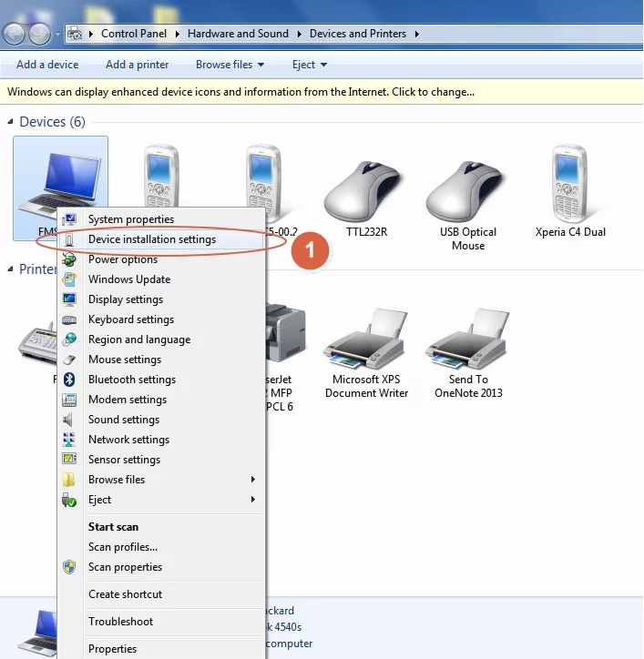Expand Browse files submenu in context menu
644x659 pixels.
160,480
